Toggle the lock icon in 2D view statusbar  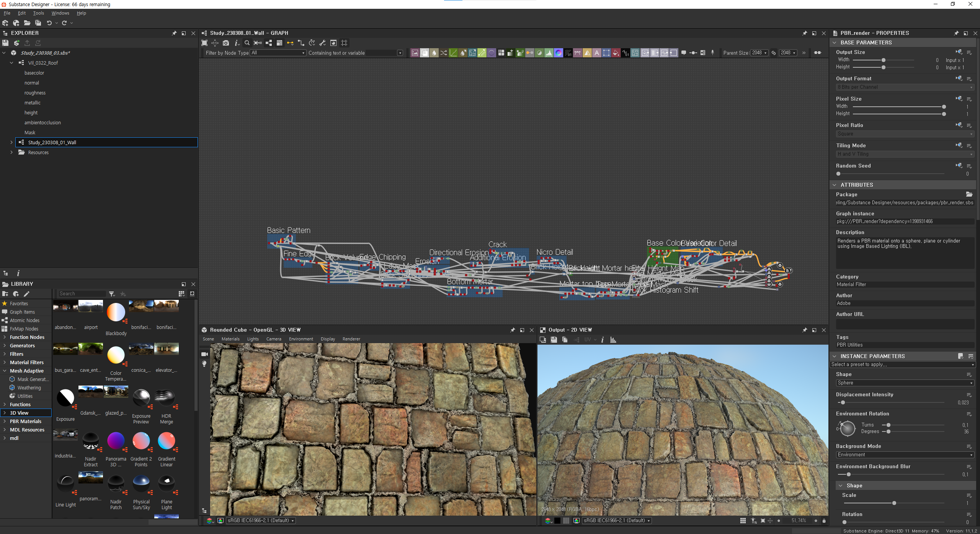(x=824, y=521)
